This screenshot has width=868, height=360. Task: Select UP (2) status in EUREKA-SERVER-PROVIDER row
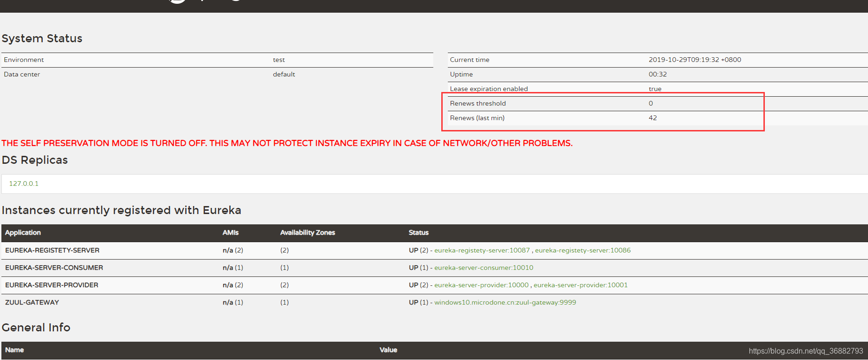[x=418, y=285]
